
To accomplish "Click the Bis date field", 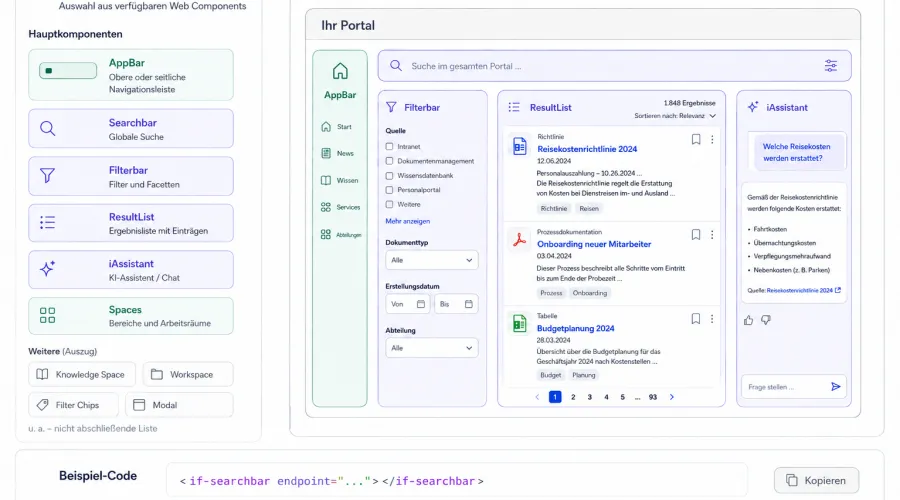I will point(456,304).
